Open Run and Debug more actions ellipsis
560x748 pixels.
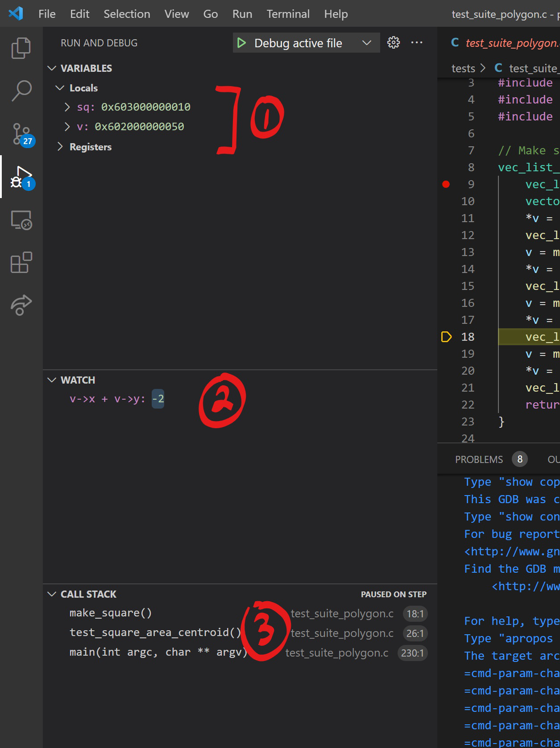(417, 42)
